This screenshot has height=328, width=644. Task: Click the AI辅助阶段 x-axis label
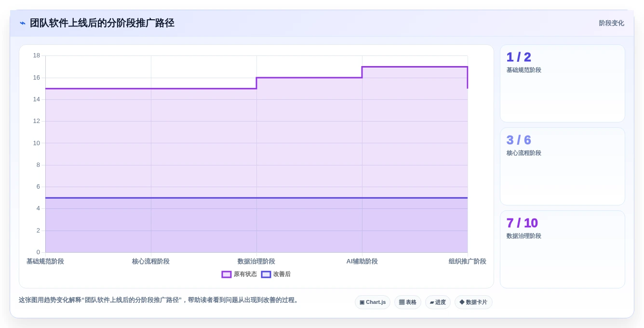[362, 261]
